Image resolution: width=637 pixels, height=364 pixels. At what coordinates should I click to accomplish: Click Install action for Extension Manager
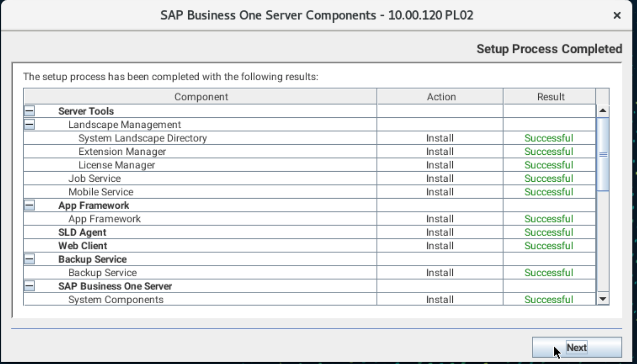click(x=440, y=151)
